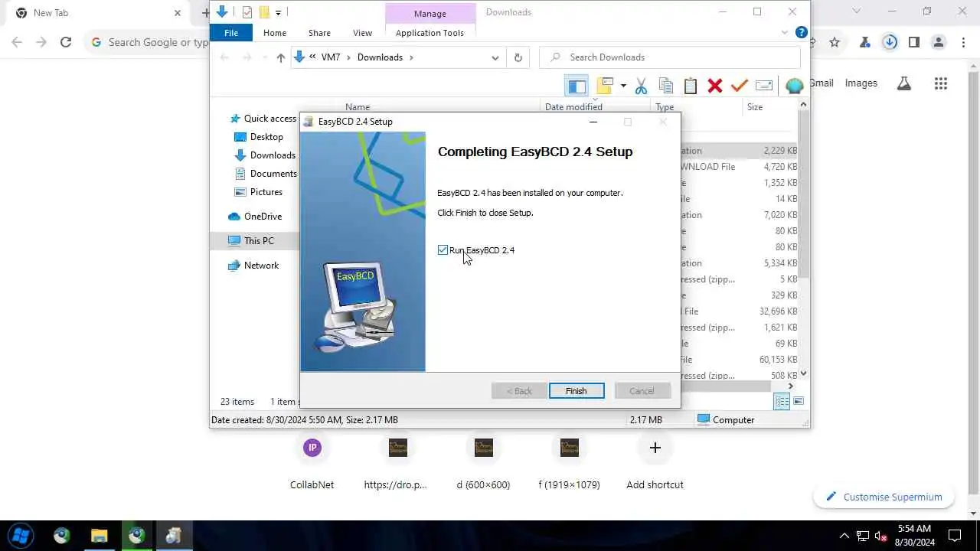Click Search Downloads field
Image resolution: width=980 pixels, height=551 pixels.
click(x=670, y=57)
